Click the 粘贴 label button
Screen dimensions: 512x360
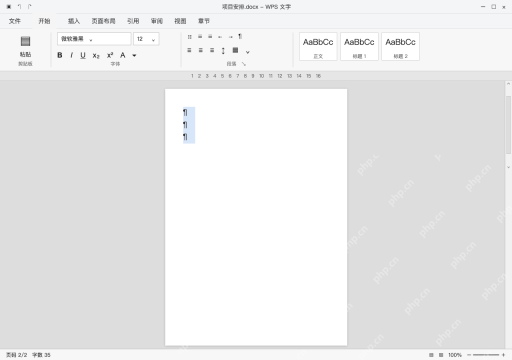pos(25,54)
